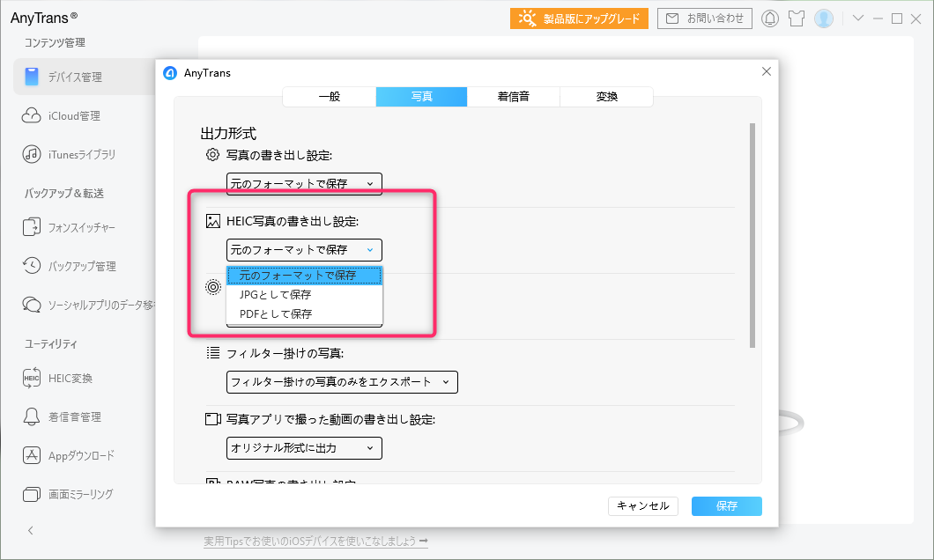Viewport: 934px width, 560px height.
Task: Open オリジナル形式に出力 dropdown
Action: (x=304, y=448)
